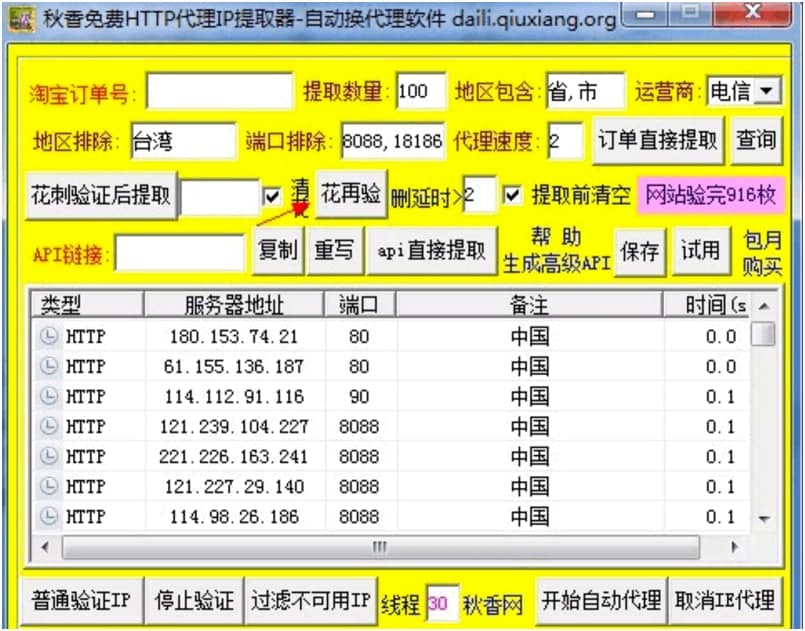Select the 114.112.91.116 server address
The height and width of the screenshot is (631, 805).
[x=234, y=396]
